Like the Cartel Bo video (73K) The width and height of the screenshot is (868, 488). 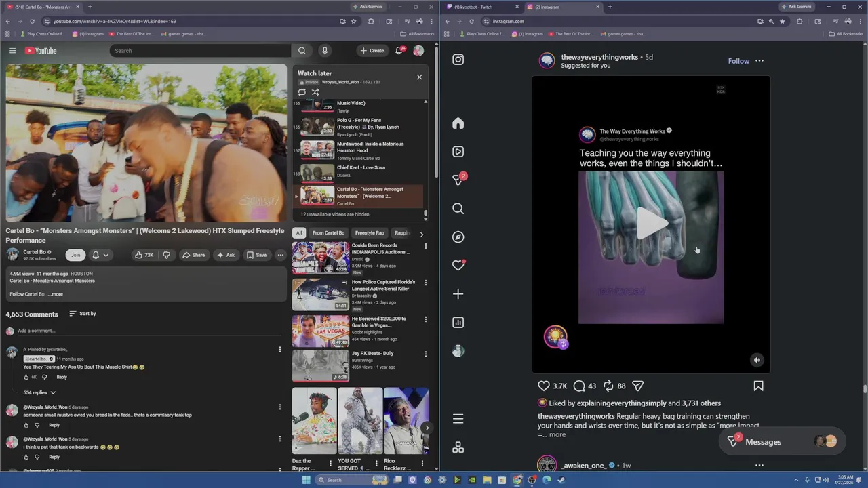(x=144, y=255)
